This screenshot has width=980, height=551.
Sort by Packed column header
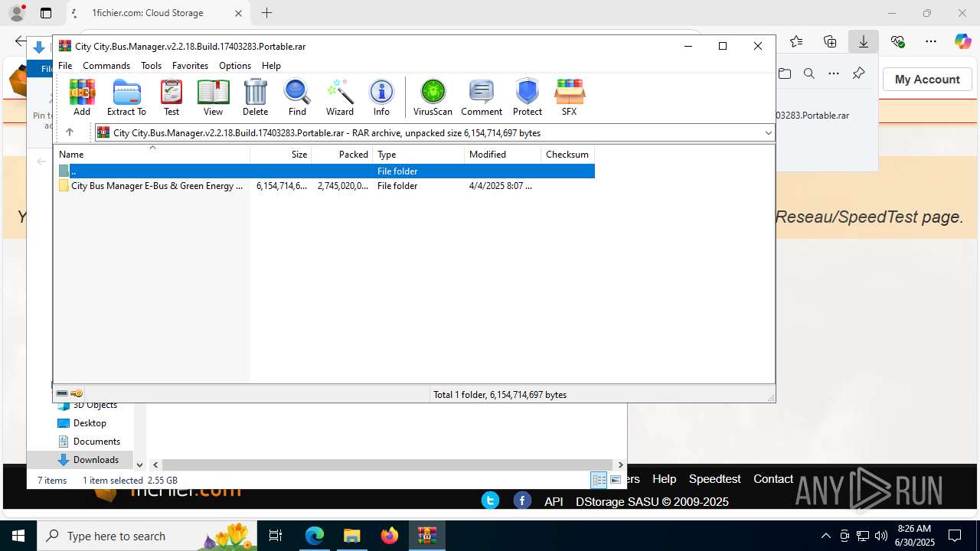[342, 154]
